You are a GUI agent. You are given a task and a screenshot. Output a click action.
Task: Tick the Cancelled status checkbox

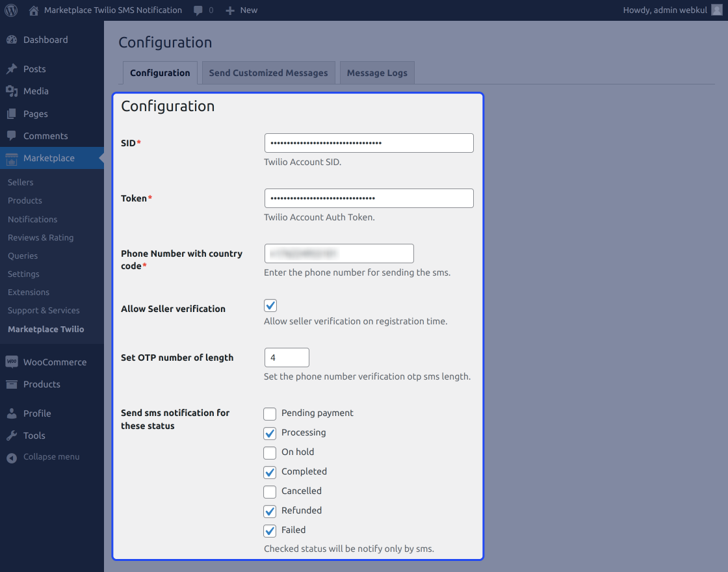[x=270, y=491]
